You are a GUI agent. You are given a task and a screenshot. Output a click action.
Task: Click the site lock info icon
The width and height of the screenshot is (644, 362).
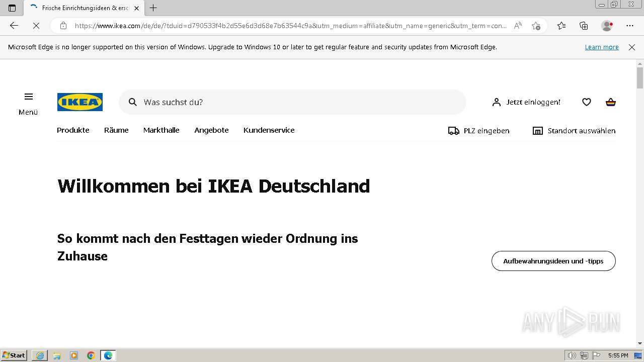point(63,26)
